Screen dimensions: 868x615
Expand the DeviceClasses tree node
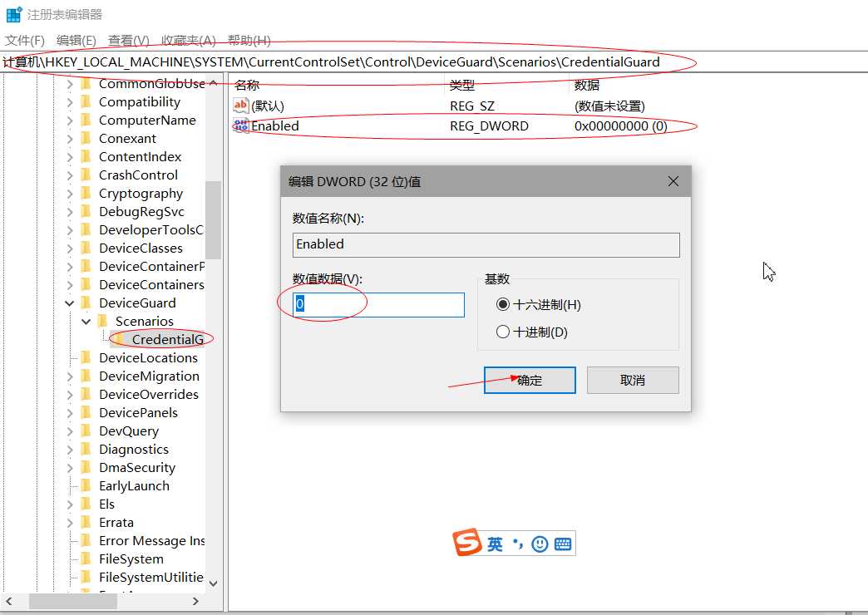point(69,248)
